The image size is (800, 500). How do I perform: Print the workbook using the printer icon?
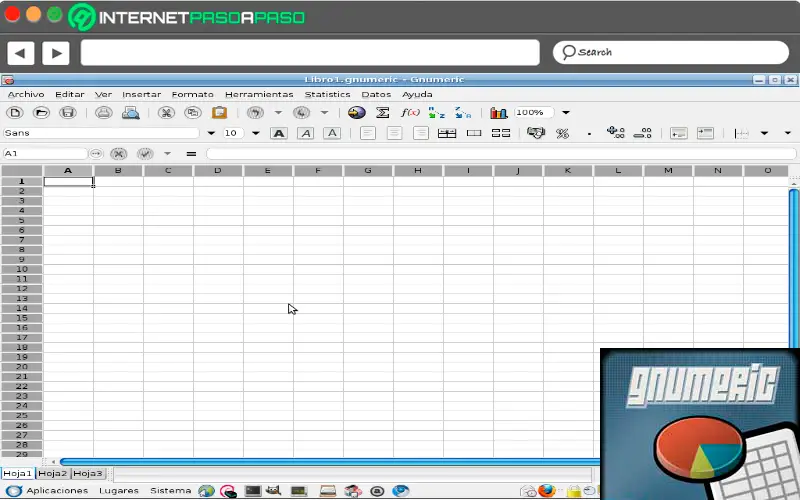point(104,113)
